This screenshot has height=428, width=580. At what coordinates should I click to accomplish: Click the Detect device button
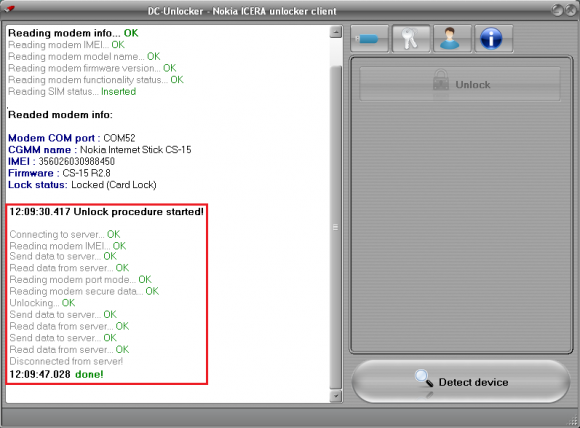coord(461,382)
